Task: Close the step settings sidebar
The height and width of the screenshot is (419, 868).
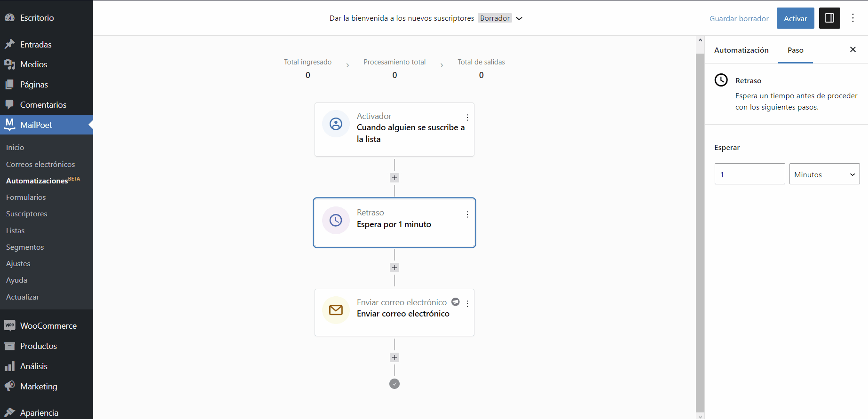Action: (x=852, y=49)
